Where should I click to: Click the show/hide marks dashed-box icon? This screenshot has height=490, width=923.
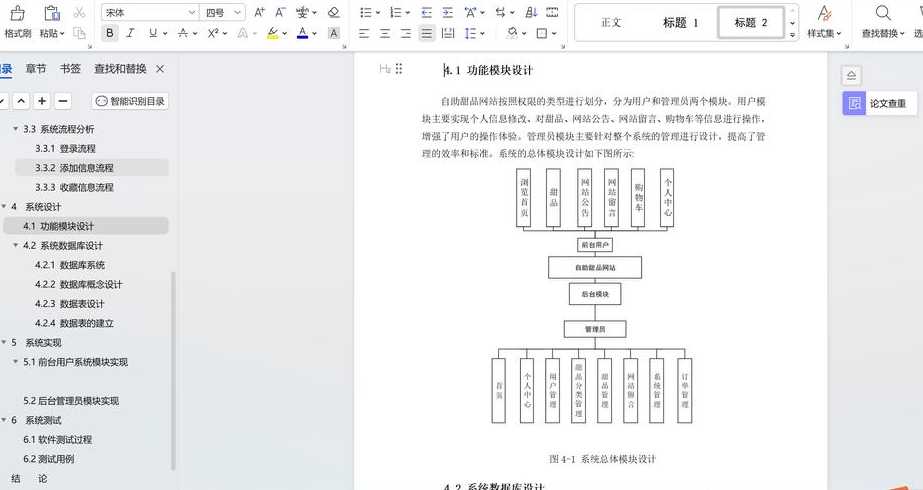pos(552,12)
